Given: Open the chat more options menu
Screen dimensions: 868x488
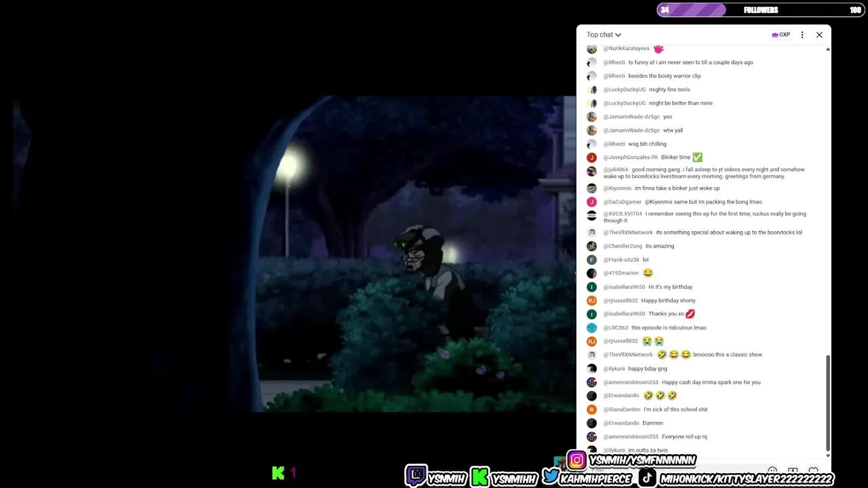Looking at the screenshot, I should coord(802,35).
